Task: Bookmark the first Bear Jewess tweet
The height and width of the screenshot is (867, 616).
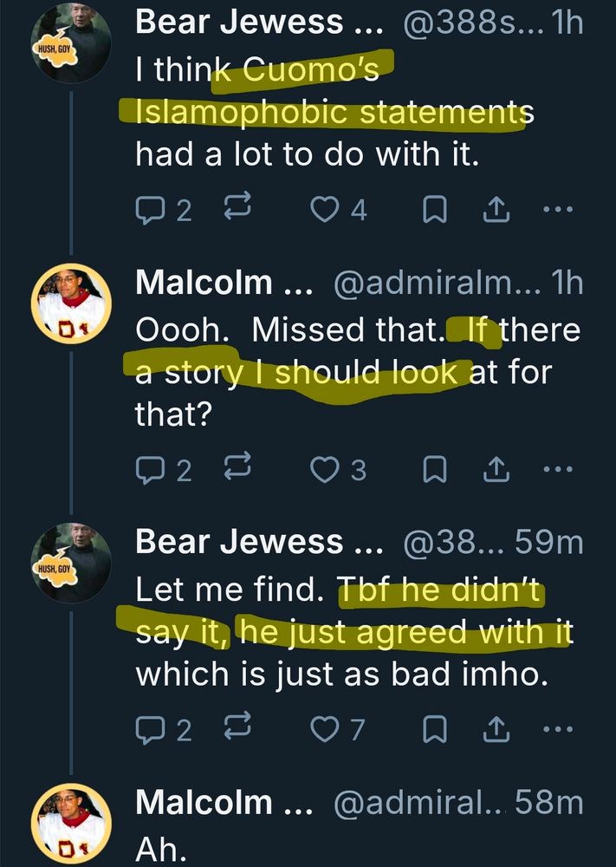Action: 436,211
